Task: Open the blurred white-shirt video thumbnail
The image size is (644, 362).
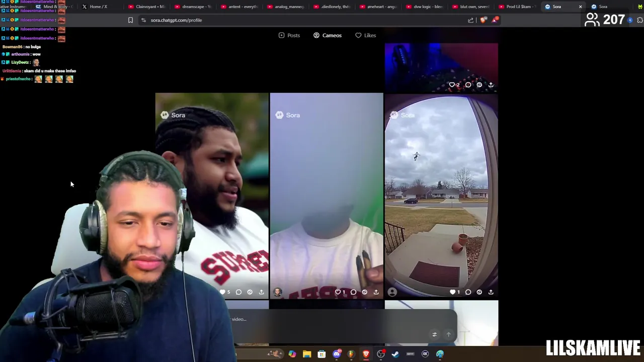Action: pos(327,196)
